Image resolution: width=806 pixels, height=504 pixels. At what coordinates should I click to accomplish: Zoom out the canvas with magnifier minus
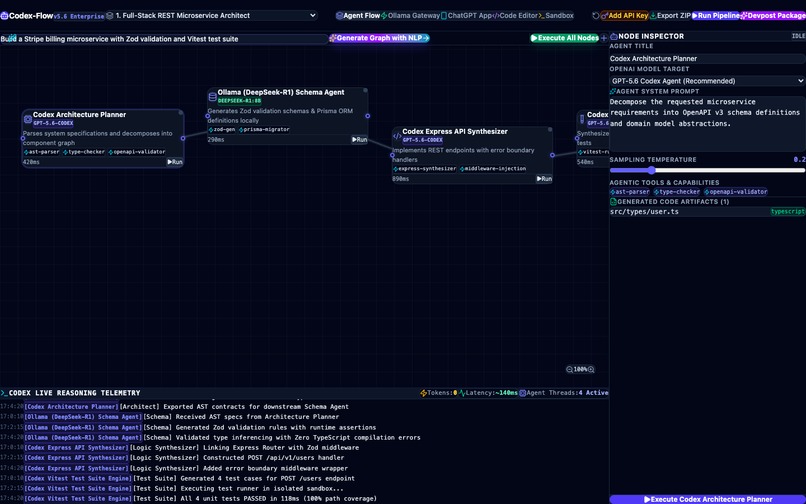pyautogui.click(x=570, y=369)
